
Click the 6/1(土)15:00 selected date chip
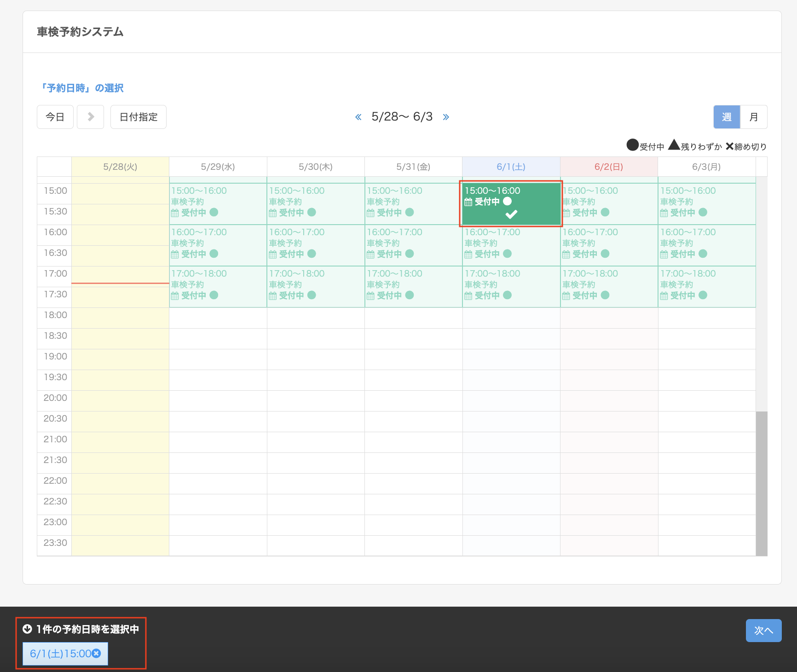tap(60, 654)
